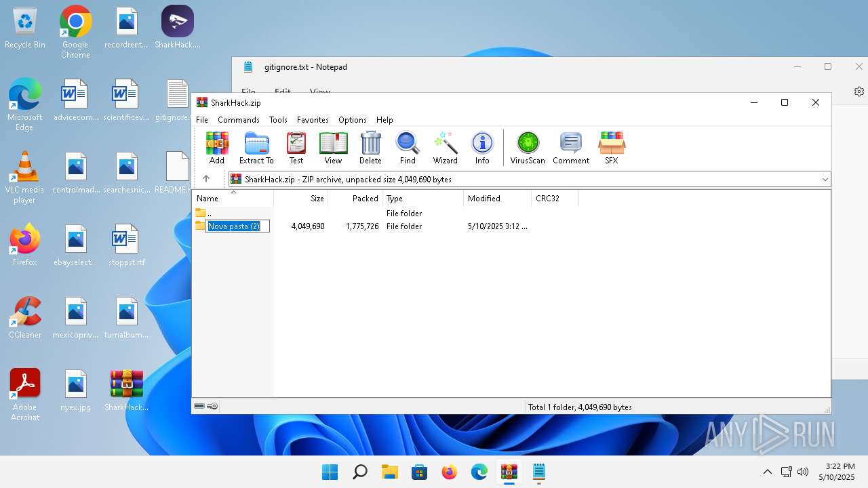Image resolution: width=868 pixels, height=488 pixels.
Task: Open File Explorer from taskbar
Action: tap(390, 472)
